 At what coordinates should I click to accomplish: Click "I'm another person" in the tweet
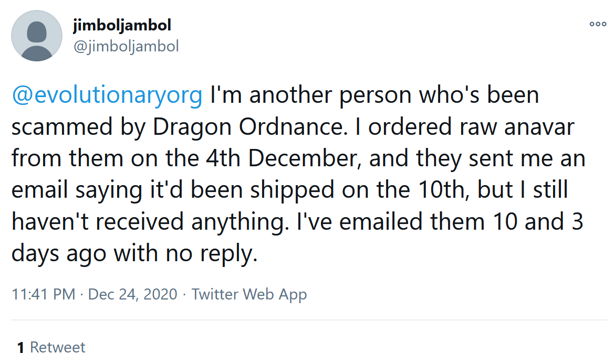coord(296,96)
